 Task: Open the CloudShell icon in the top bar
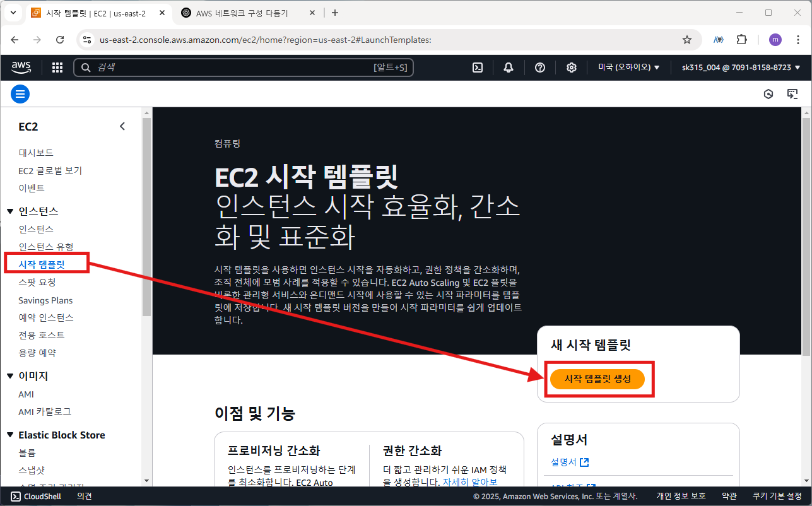478,68
